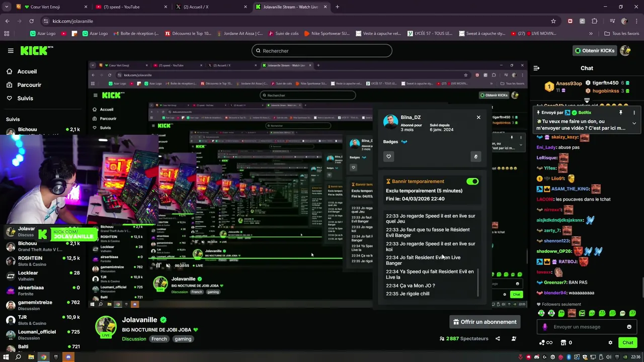Screen dimensions: 644x362
Task: Click the green KICK logo
Action: click(x=37, y=50)
